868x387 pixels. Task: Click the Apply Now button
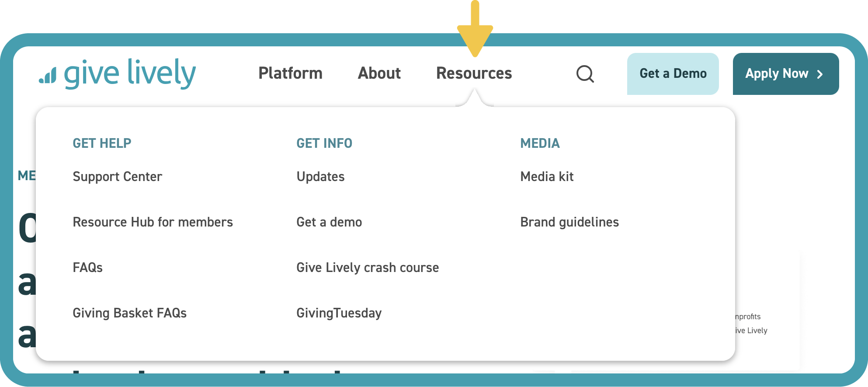click(x=786, y=73)
